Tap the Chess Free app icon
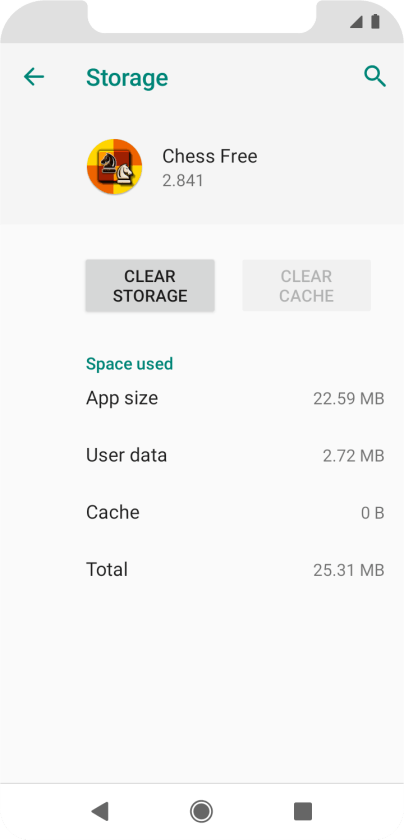Screen dimensions: 404x840 tap(115, 167)
